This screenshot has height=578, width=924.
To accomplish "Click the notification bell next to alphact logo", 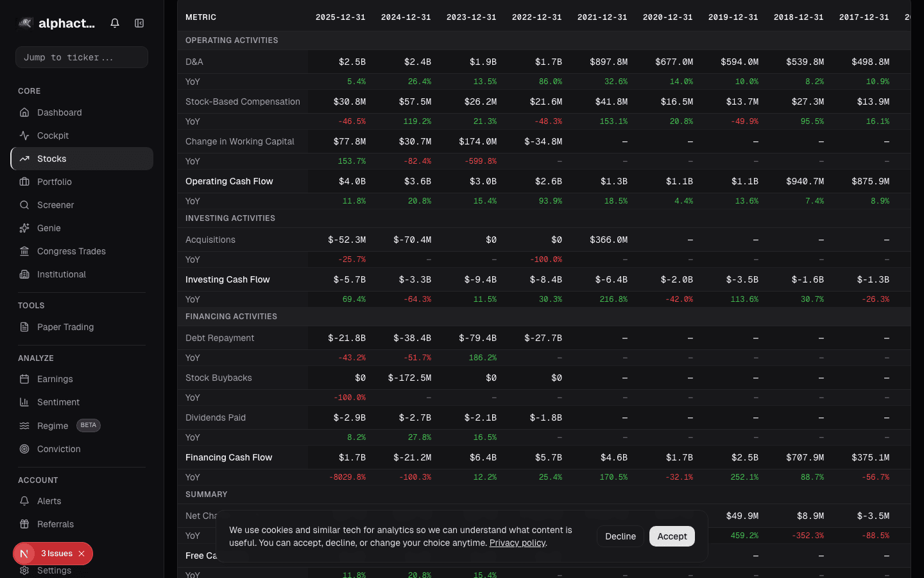I will [x=114, y=22].
